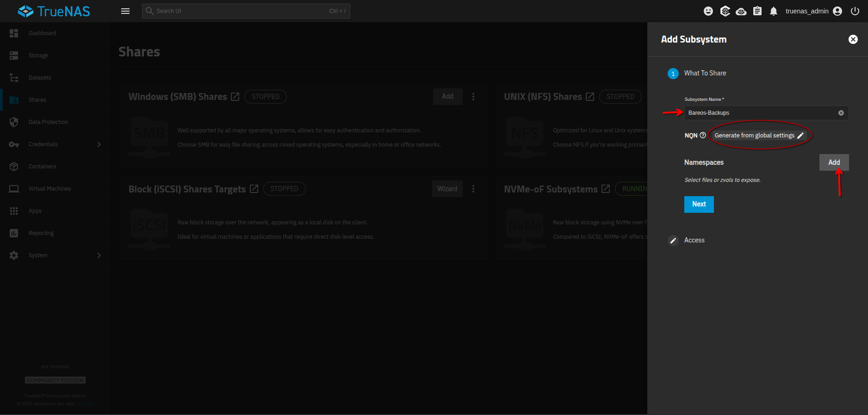Click the Dashboard sidebar icon

pyautogui.click(x=14, y=33)
